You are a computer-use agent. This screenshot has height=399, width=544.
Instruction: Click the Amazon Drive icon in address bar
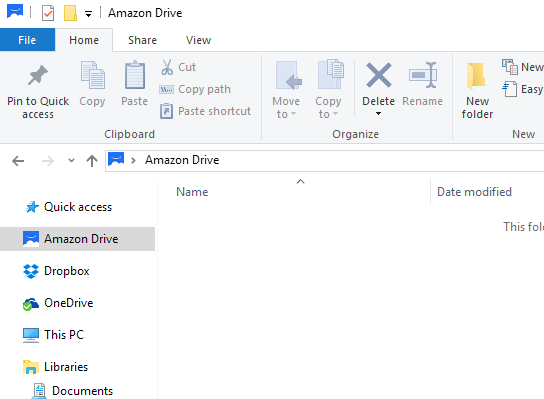(116, 159)
